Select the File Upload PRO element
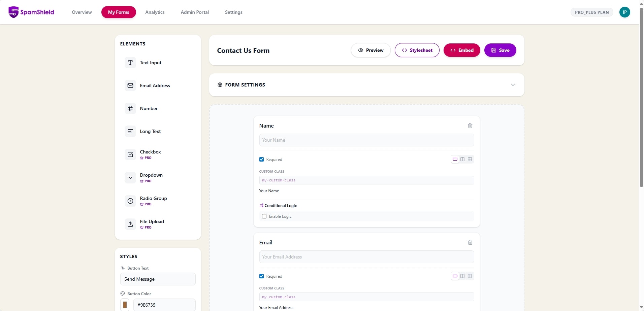Image resolution: width=644 pixels, height=311 pixels. coord(152,224)
